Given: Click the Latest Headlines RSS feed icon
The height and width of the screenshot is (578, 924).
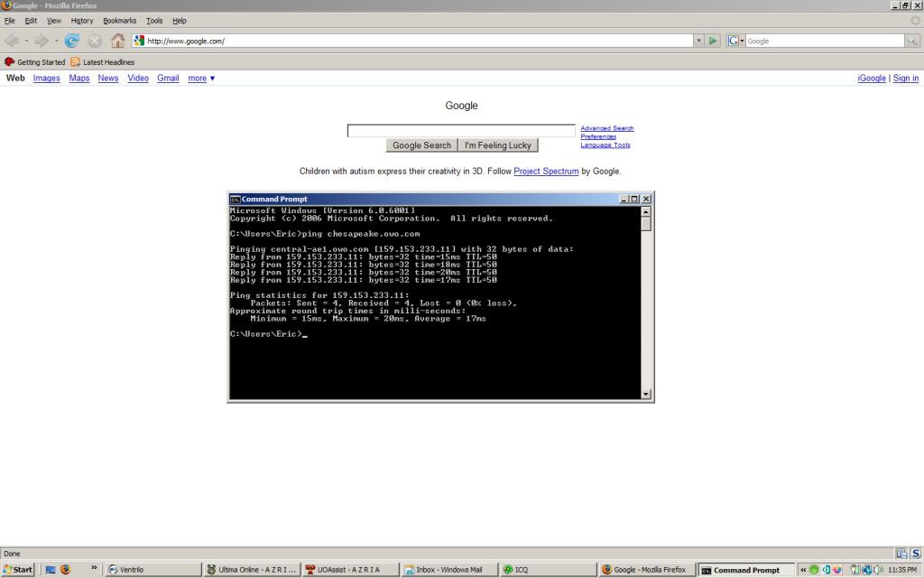Looking at the screenshot, I should pos(75,62).
